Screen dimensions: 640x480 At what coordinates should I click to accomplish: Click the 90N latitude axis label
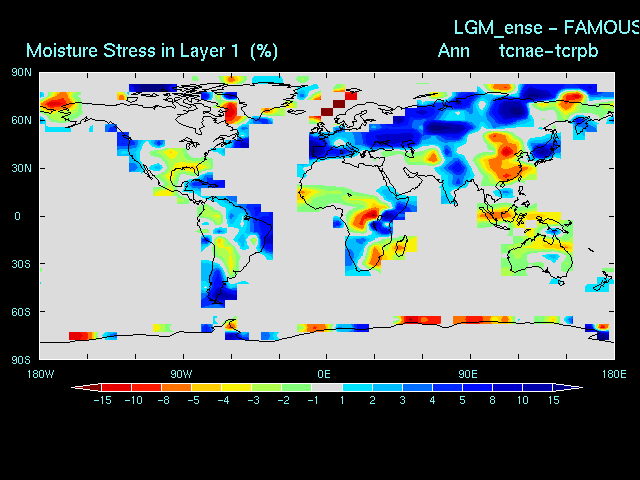coord(22,72)
